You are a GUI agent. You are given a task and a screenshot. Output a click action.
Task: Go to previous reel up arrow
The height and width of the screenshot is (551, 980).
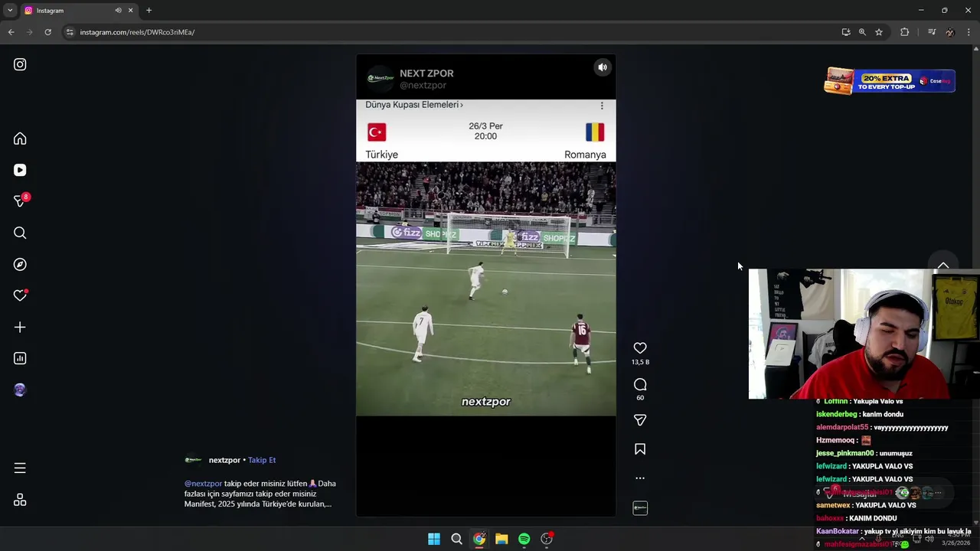(943, 266)
